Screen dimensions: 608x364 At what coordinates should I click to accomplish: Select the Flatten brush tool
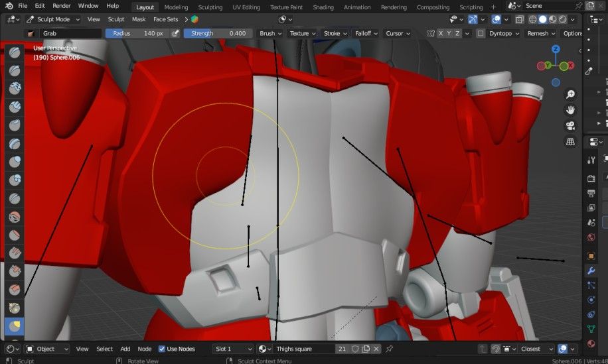[x=15, y=235]
